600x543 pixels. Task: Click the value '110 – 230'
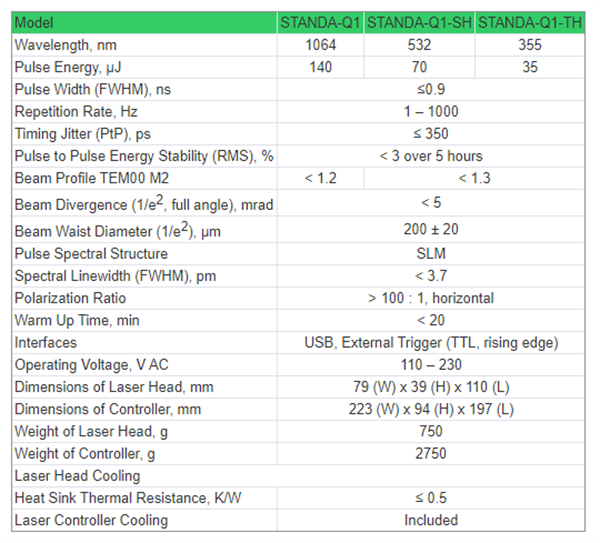431,365
